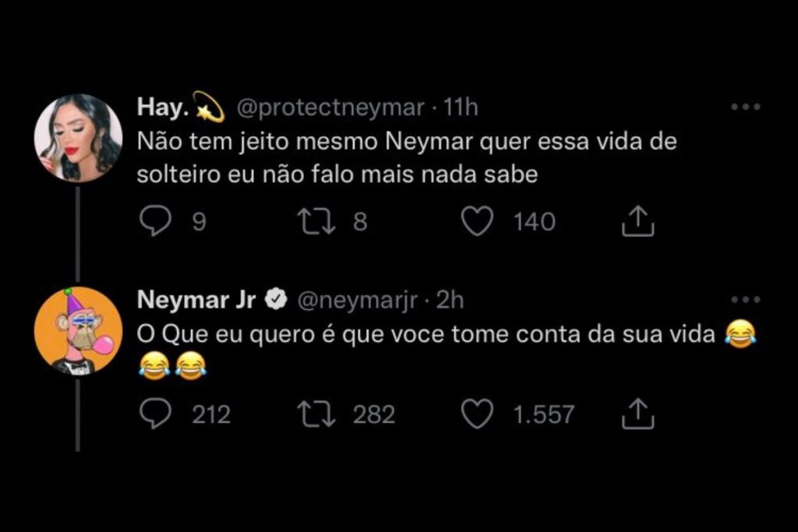
Task: Click Neymar Jr's verified badge
Action: click(277, 300)
